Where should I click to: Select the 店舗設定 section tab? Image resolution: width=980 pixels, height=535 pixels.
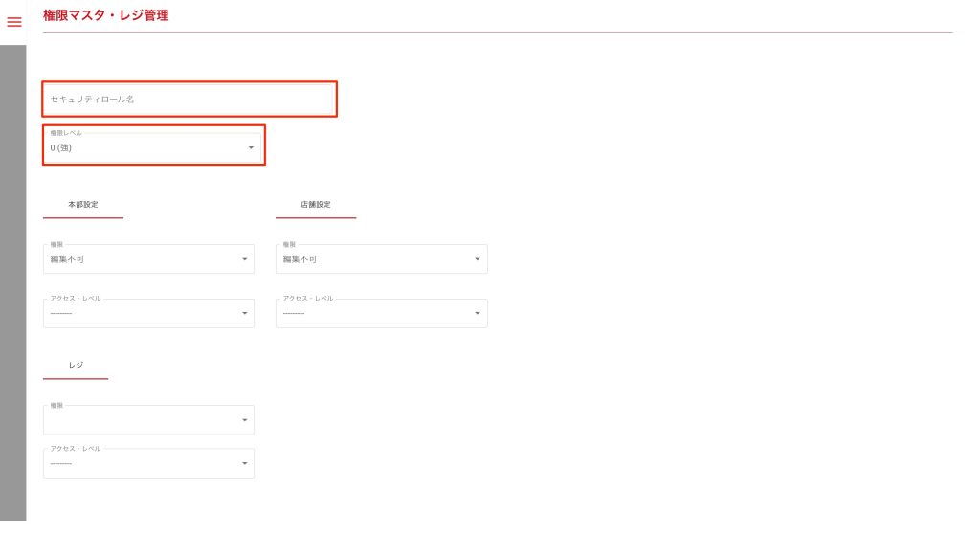point(315,205)
